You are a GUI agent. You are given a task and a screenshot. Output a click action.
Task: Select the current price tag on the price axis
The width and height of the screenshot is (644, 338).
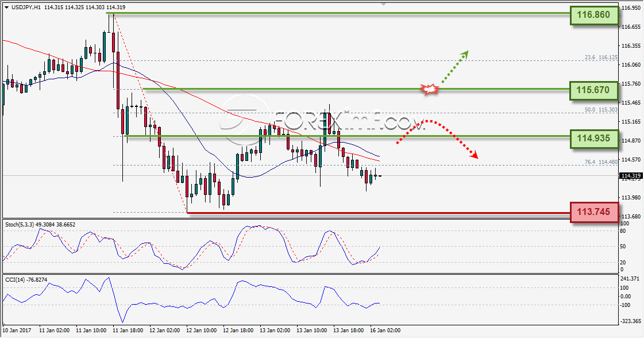pyautogui.click(x=631, y=175)
